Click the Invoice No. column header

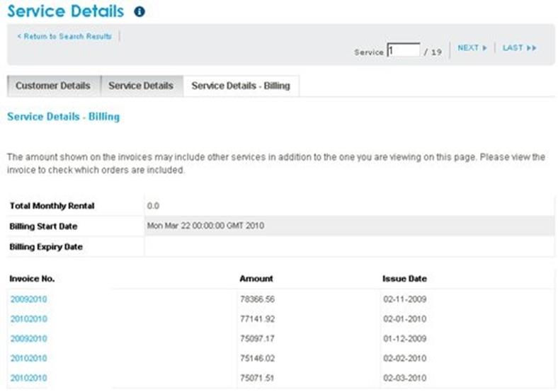[x=32, y=279]
